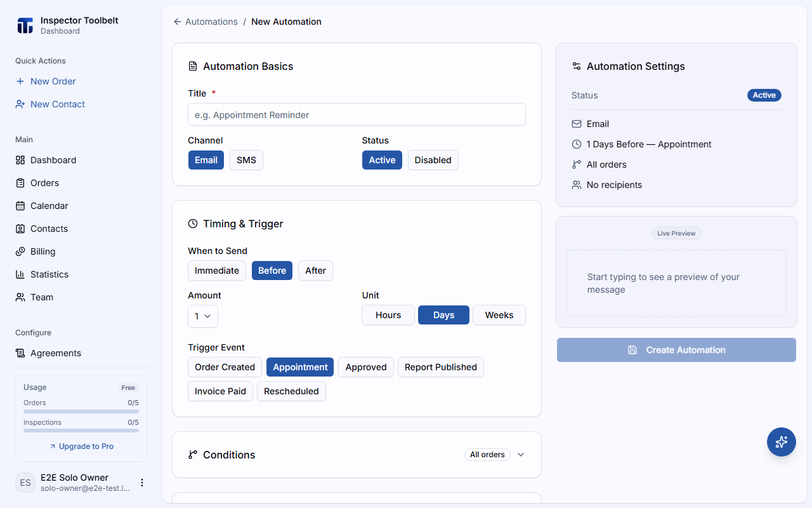812x508 pixels.
Task: Select Weeks as the unit
Action: pyautogui.click(x=499, y=315)
